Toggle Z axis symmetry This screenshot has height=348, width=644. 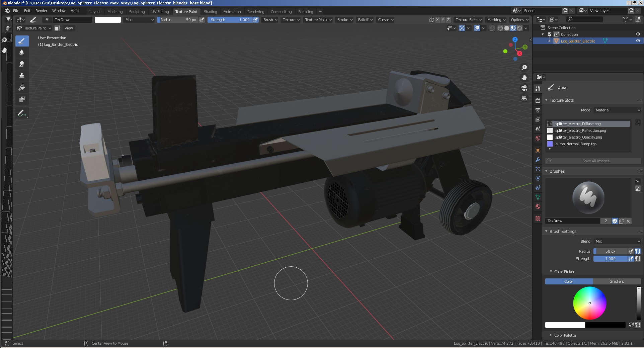pyautogui.click(x=449, y=20)
